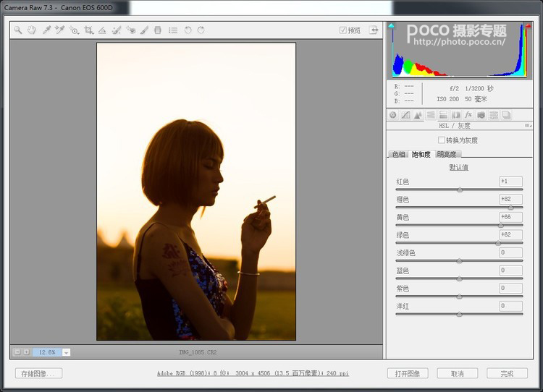Click the 绿色 saturation slider
543x392 pixels.
459,243
